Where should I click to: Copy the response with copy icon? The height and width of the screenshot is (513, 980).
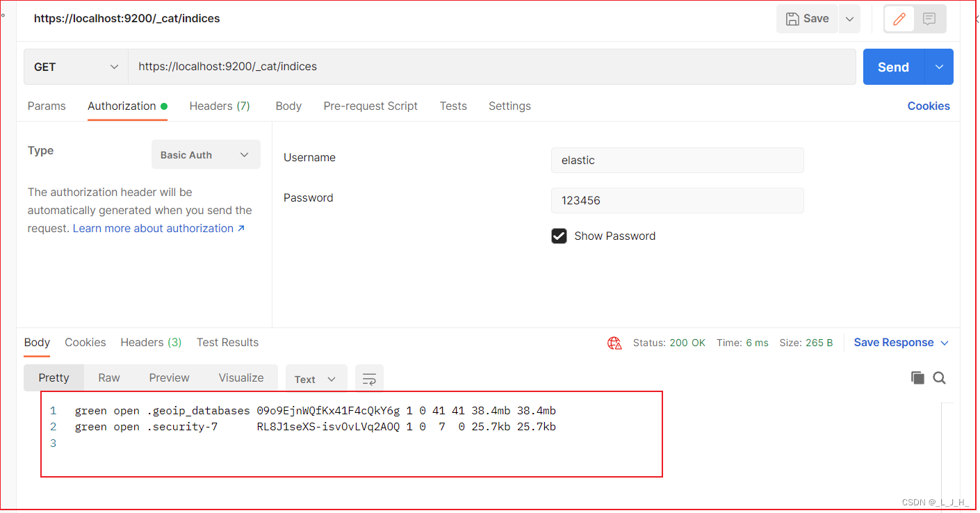tap(917, 377)
